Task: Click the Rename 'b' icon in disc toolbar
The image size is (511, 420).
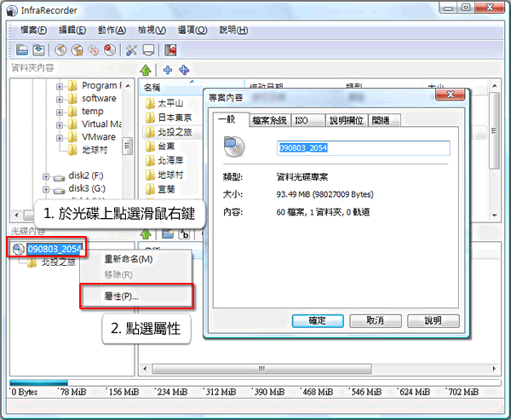Action: tap(184, 233)
